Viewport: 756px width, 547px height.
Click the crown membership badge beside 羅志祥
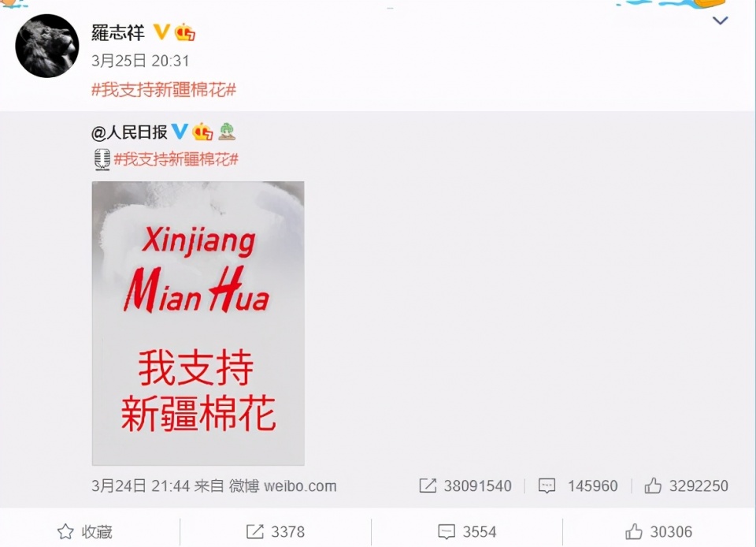click(184, 32)
